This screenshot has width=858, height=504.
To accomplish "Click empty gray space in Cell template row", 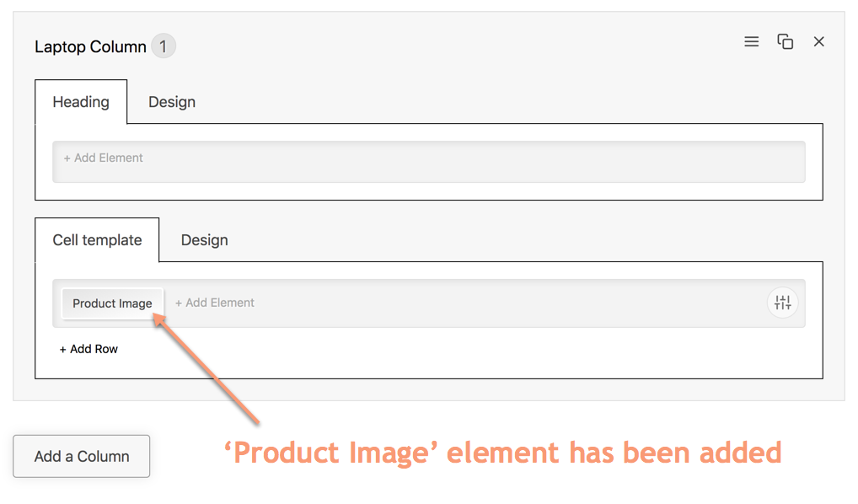I will [506, 303].
